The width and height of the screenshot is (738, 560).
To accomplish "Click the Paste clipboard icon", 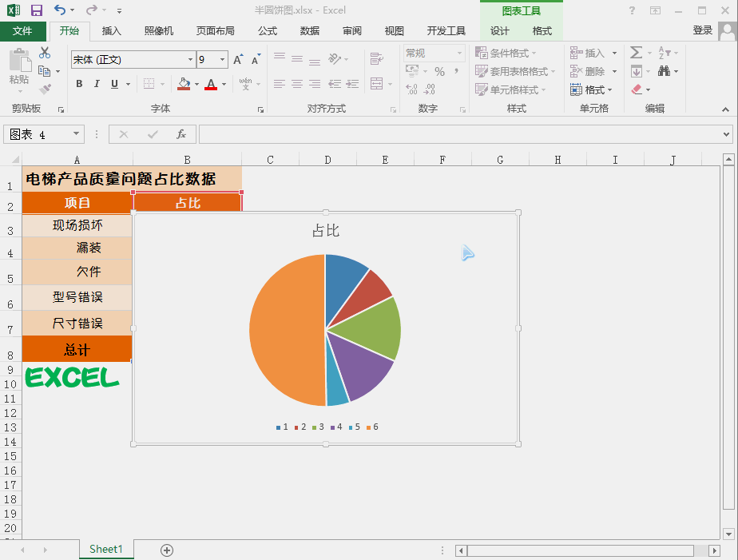I will 19,61.
